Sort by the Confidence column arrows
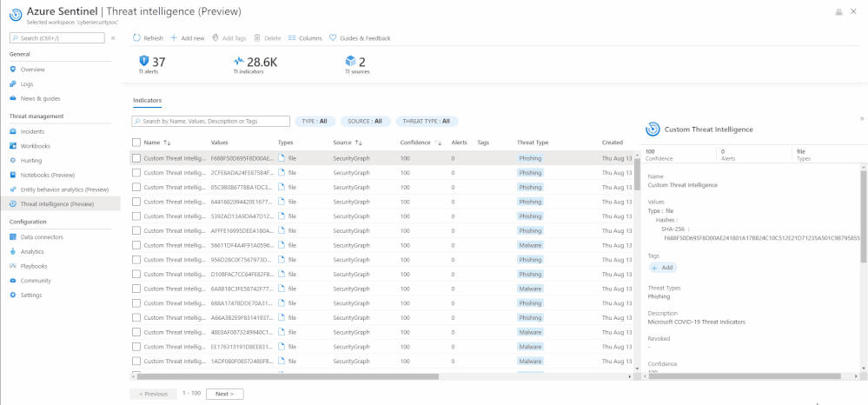868x405 pixels. 438,143
